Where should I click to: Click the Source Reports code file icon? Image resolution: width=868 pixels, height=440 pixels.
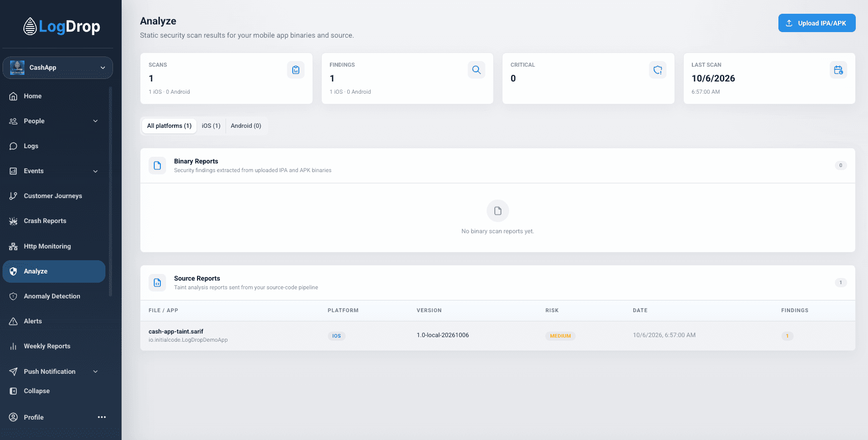click(157, 283)
